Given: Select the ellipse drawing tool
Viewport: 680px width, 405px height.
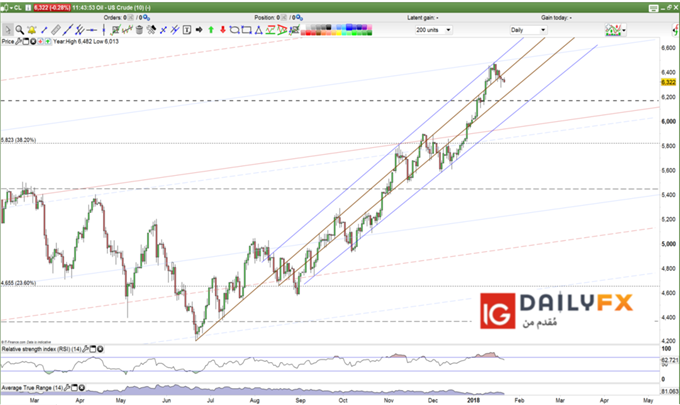Looking at the screenshot, I should (235, 30).
